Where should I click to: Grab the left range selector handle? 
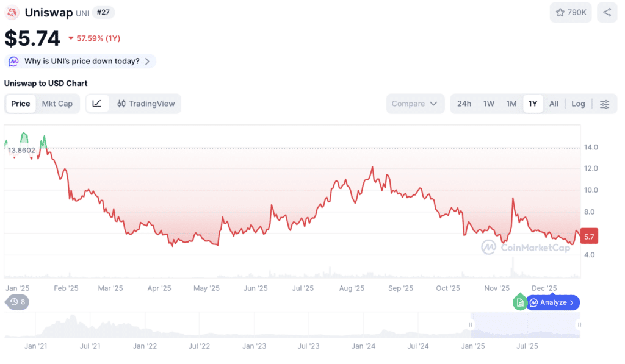coord(471,324)
